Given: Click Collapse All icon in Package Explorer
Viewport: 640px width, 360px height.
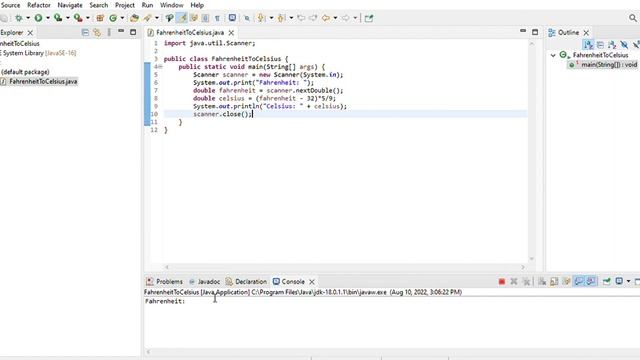Looking at the screenshot, I should [85, 33].
